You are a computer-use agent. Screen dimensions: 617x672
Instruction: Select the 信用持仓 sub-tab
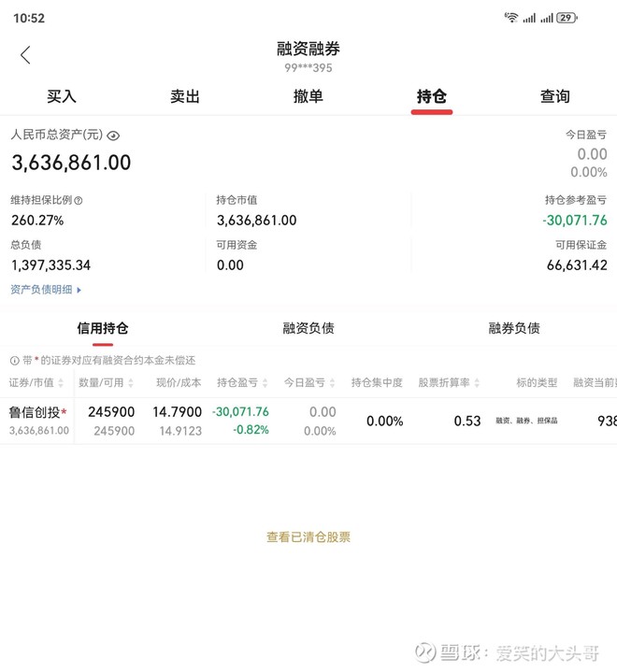point(103,328)
